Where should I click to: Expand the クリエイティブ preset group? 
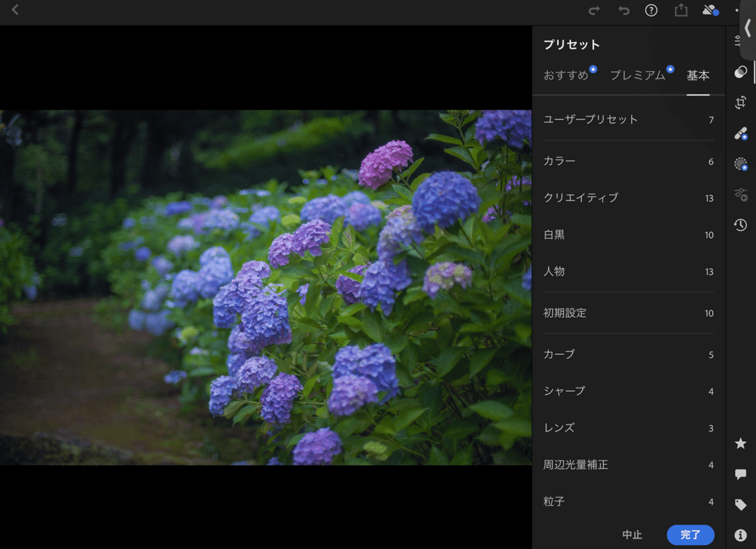coord(629,198)
